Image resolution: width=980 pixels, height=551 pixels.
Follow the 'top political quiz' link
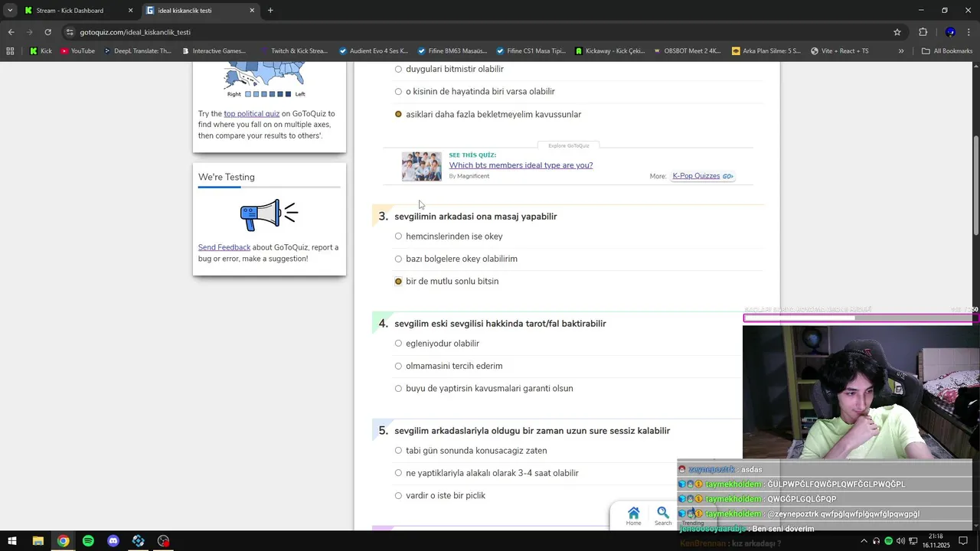(251, 114)
